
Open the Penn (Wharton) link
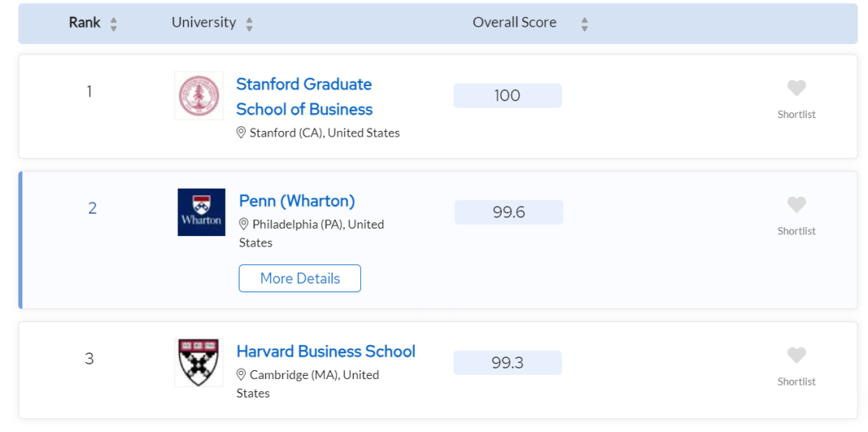pyautogui.click(x=297, y=201)
